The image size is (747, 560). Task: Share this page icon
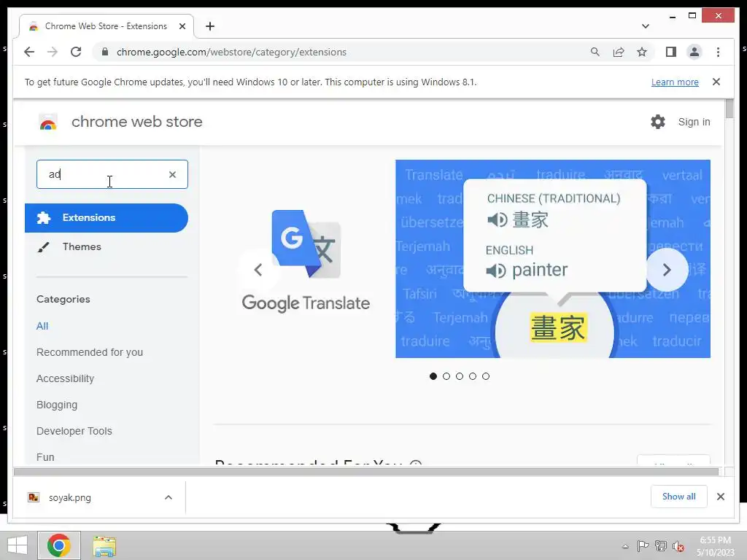point(619,52)
